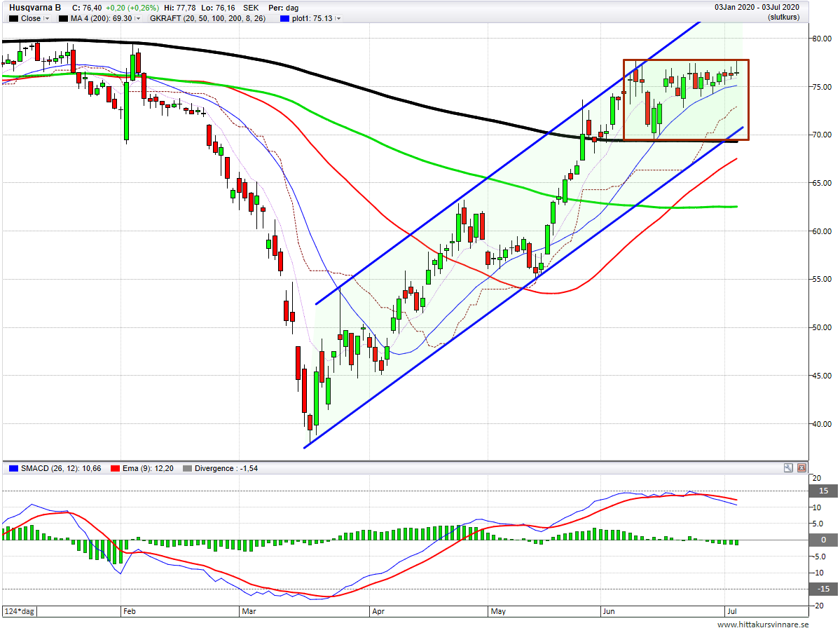The height and width of the screenshot is (628, 840).
Task: Click the Mar label on time axis
Action: tap(249, 611)
